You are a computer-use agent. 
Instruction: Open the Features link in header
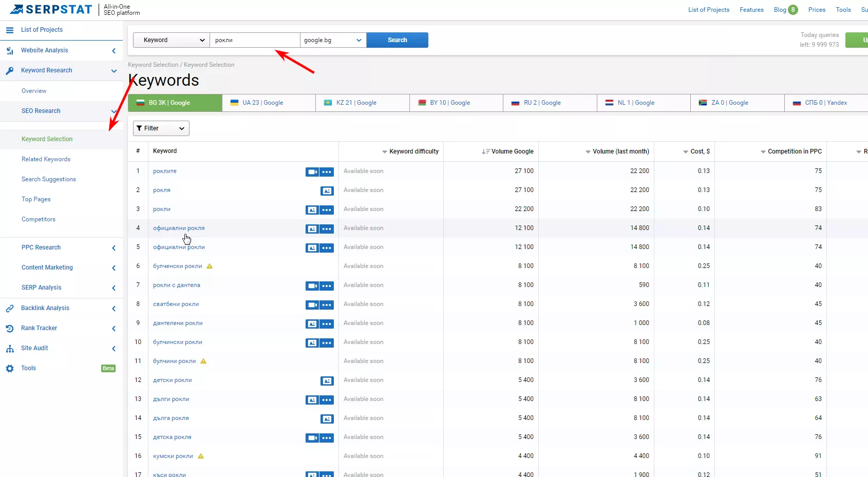tap(751, 10)
